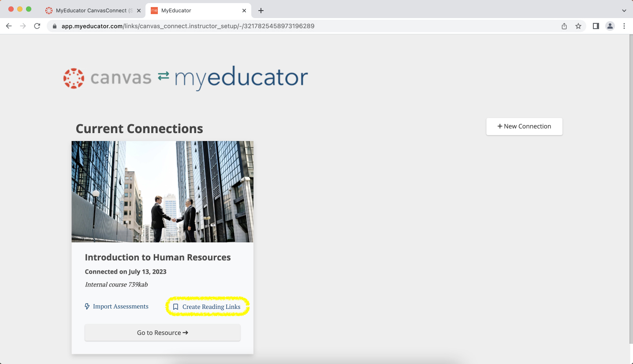Close the active MyEducator tab
The height and width of the screenshot is (364, 633).
tap(244, 11)
